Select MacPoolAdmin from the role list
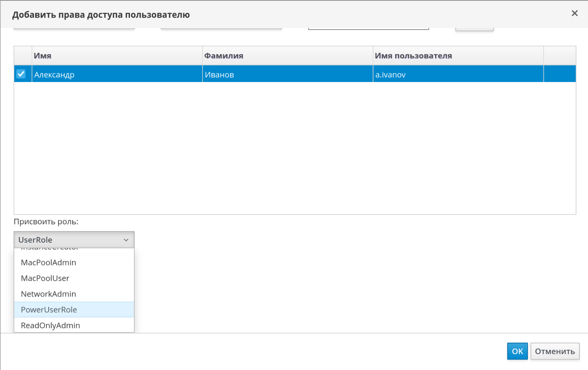Viewport: 588px width, 370px height. pyautogui.click(x=48, y=263)
